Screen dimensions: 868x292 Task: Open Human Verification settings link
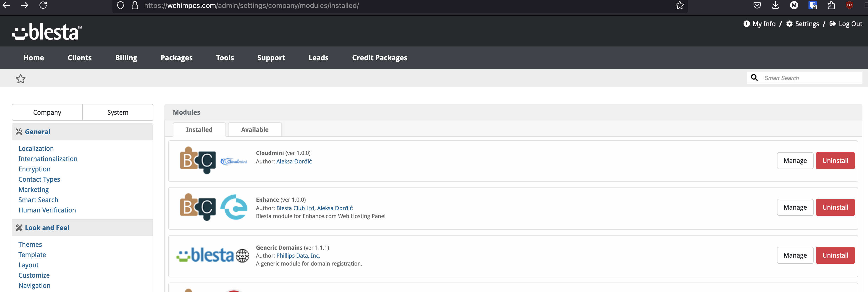(x=47, y=210)
